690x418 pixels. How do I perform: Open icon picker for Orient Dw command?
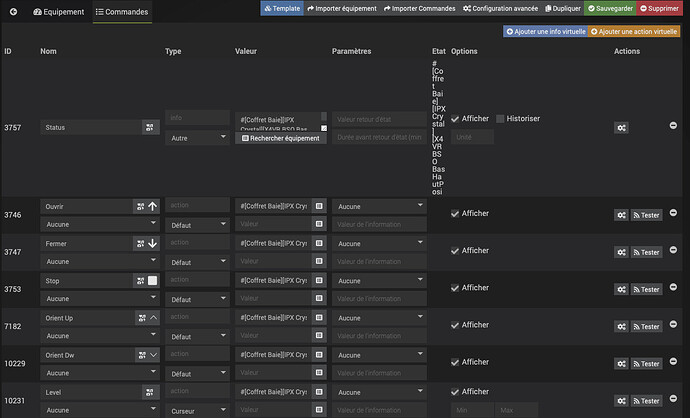[142, 355]
